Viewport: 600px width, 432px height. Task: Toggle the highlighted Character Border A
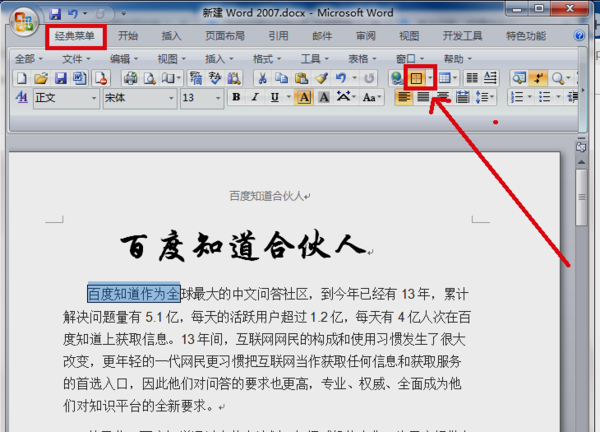(x=304, y=98)
